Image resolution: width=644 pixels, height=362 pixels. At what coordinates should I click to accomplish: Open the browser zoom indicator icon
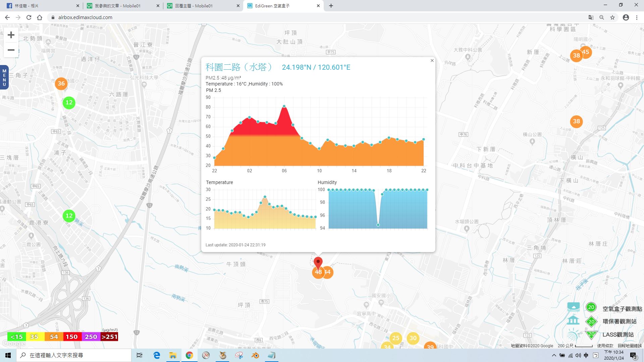tap(602, 17)
